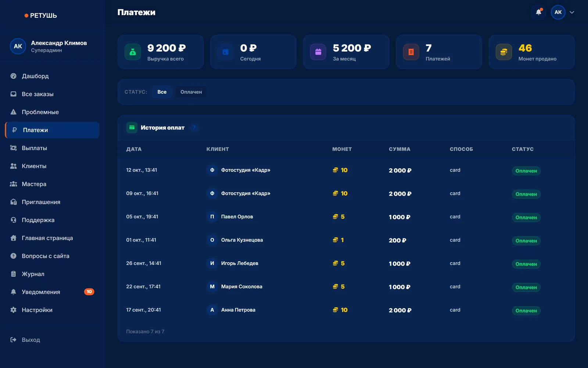Viewport: 588px width, 368px height.
Task: Click the Поддержка headset icon
Action: point(14,220)
